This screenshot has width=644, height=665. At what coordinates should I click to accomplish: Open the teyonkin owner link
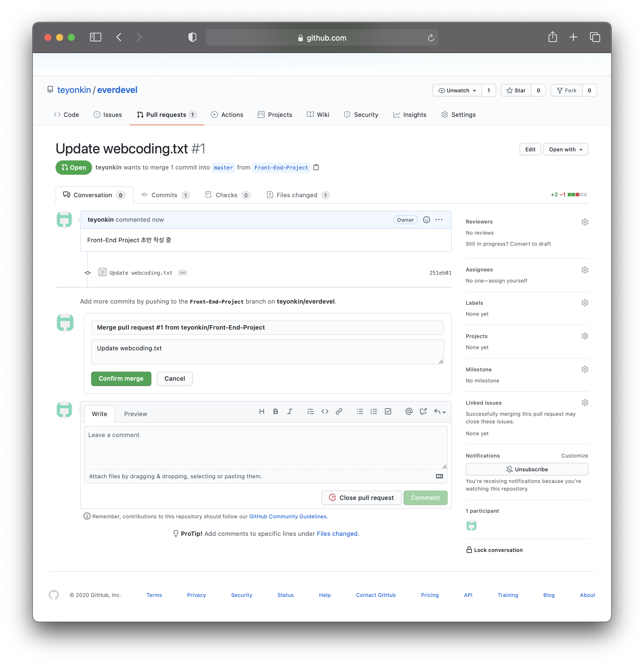[74, 90]
